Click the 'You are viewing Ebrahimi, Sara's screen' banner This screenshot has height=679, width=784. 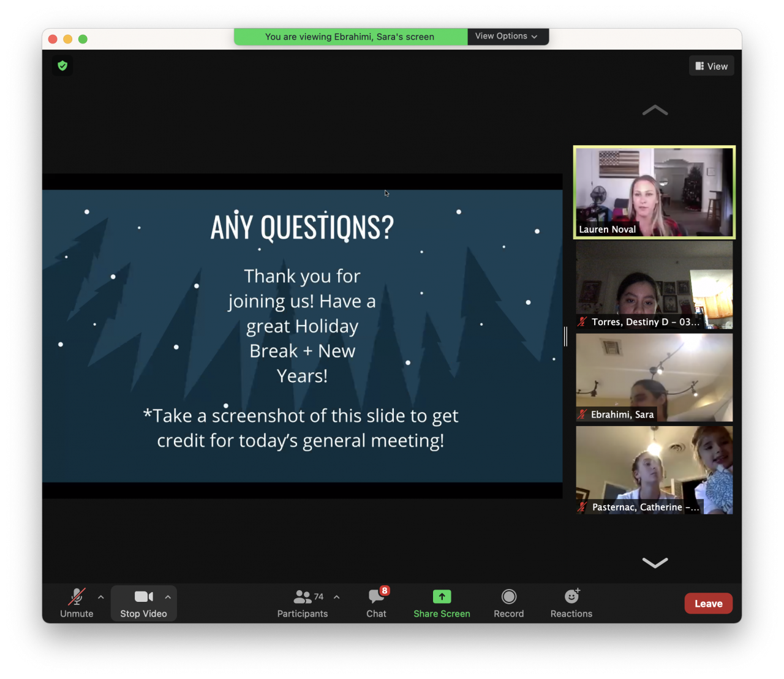click(x=350, y=37)
